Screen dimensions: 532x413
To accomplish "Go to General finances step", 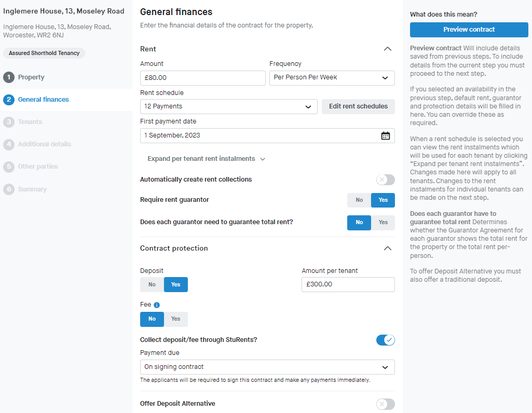I will tap(43, 100).
